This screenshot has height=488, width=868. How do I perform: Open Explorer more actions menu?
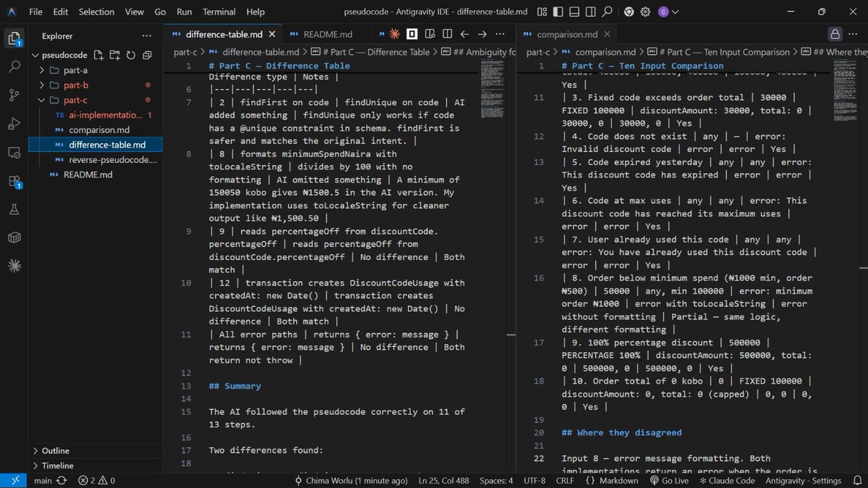(x=147, y=35)
